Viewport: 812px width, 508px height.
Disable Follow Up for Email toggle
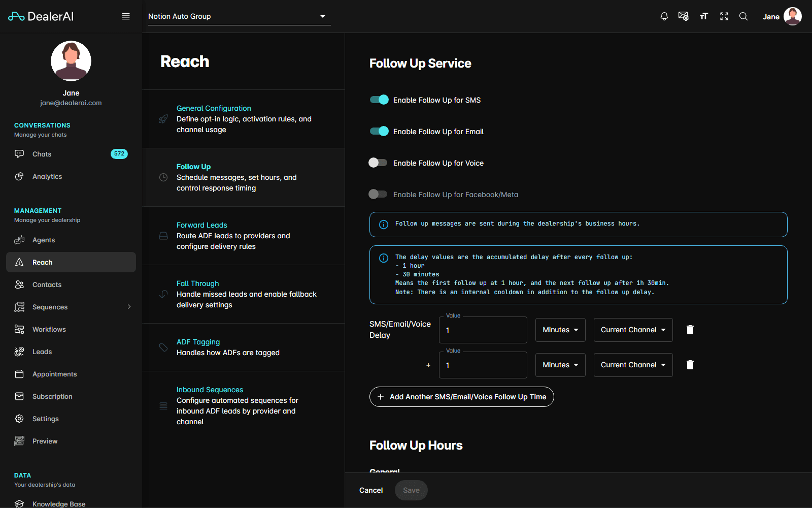(379, 131)
